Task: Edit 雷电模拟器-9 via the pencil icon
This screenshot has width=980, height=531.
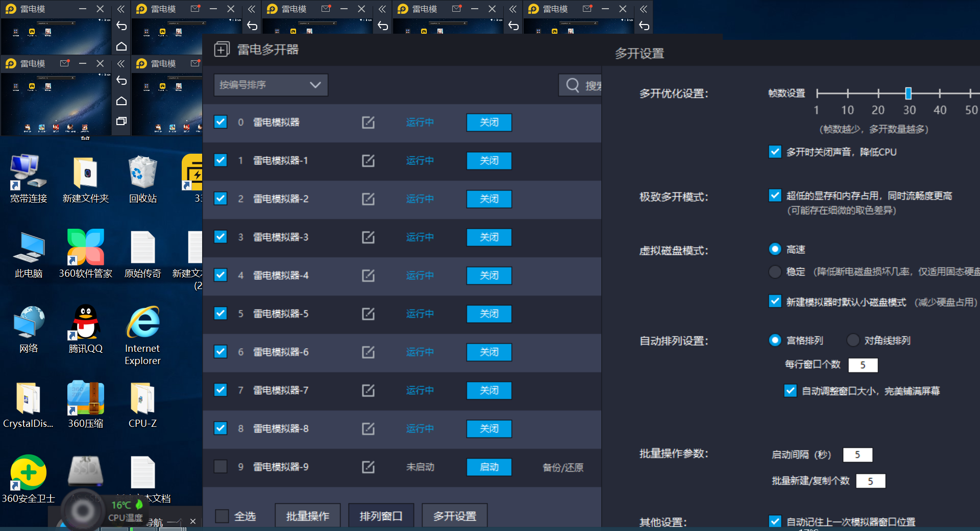Action: coord(368,467)
